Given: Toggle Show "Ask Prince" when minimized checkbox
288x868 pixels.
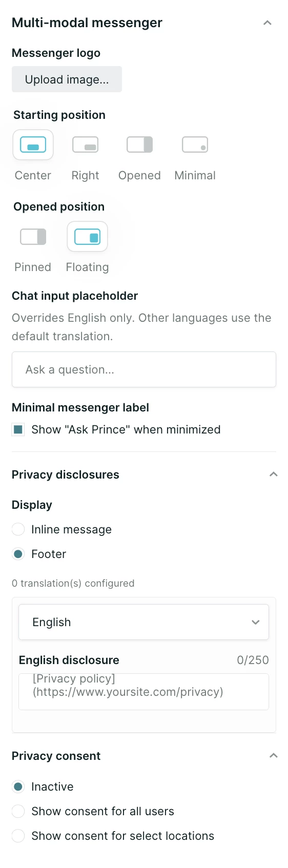Looking at the screenshot, I should (18, 429).
